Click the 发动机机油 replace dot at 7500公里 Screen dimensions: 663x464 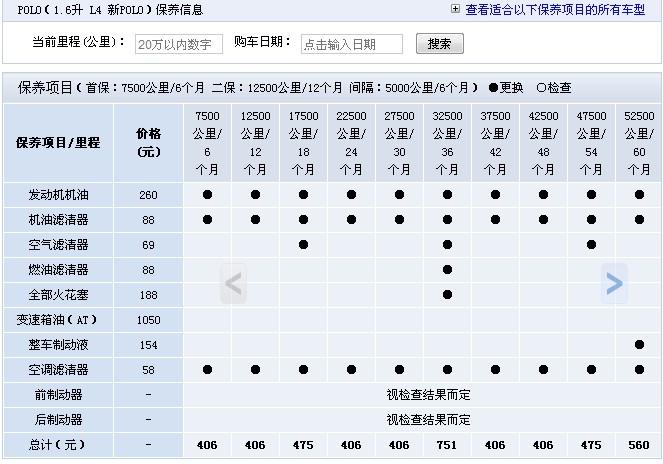click(x=207, y=195)
